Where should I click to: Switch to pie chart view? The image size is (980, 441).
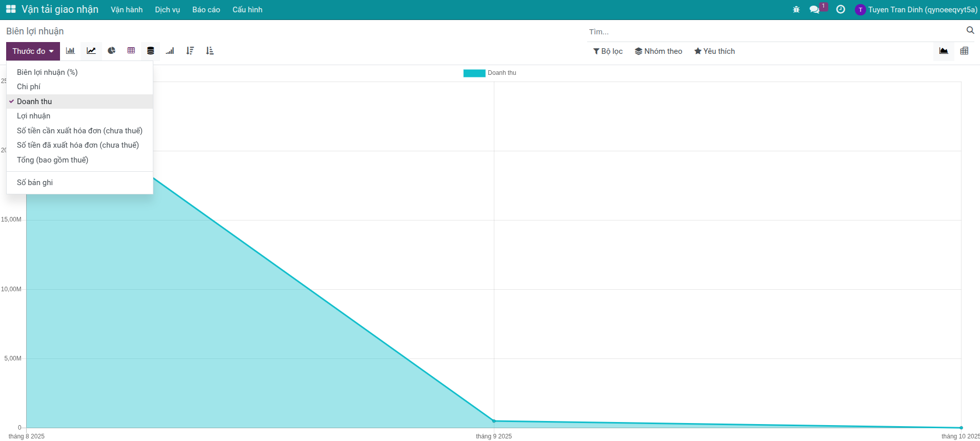(111, 51)
